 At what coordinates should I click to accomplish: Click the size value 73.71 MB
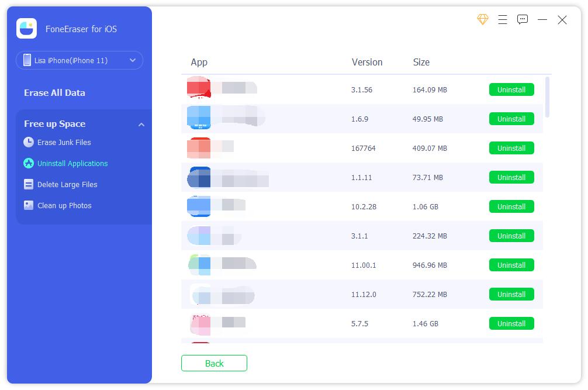pos(427,177)
